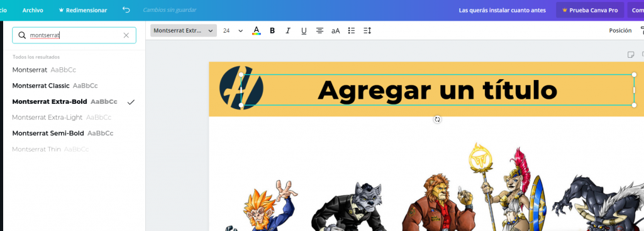Click the Agregar un título text box
The width and height of the screenshot is (644, 231).
(x=437, y=90)
